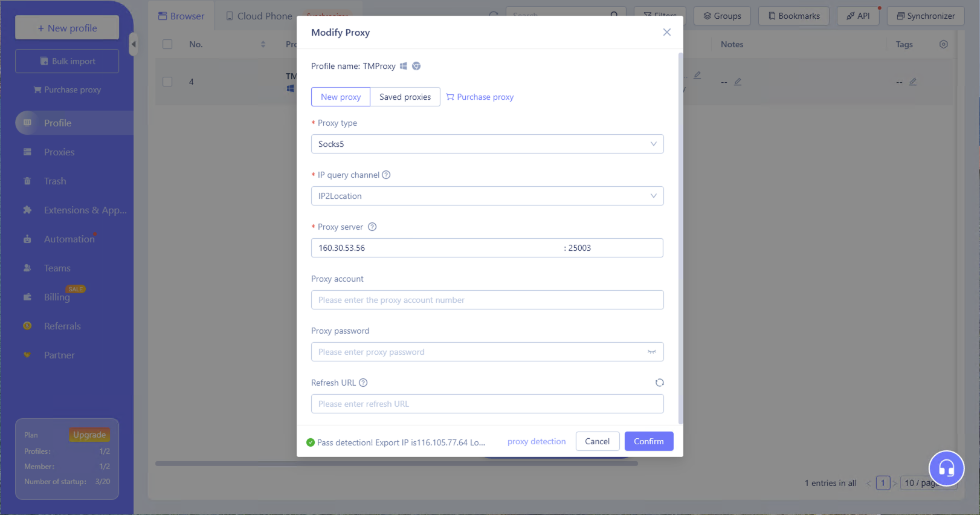Show proxy password via eye icon
Viewport: 980px width, 515px height.
point(651,352)
